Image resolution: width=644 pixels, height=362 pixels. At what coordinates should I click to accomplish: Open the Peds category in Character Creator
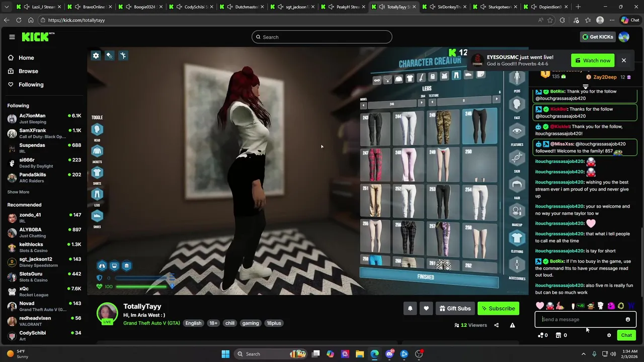517,78
